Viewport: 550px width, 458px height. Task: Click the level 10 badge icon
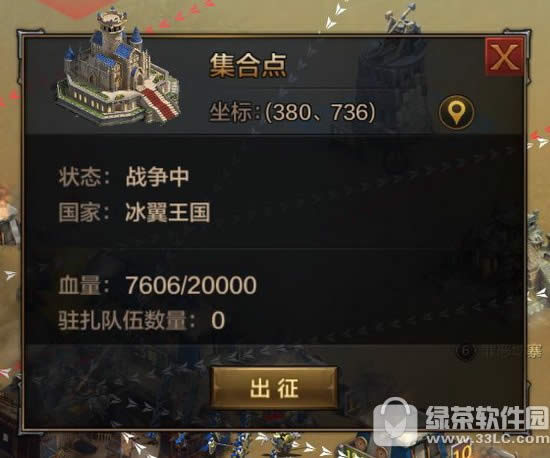462,450
